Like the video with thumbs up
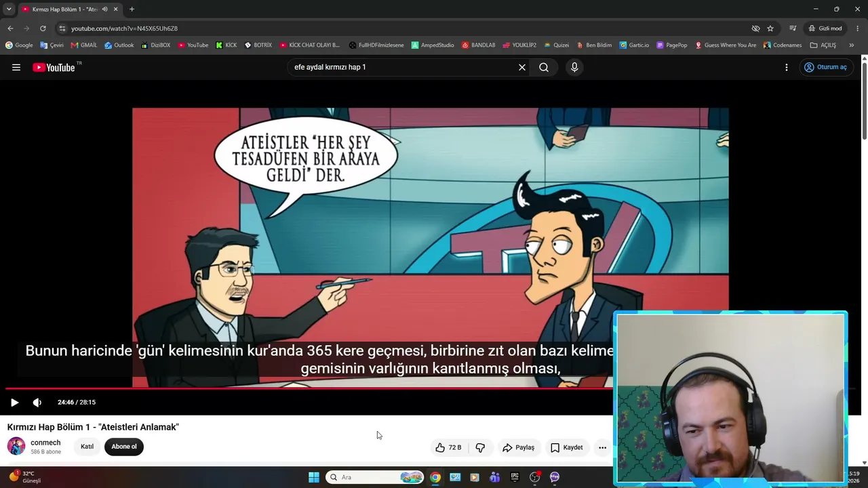Viewport: 868px width, 488px height. pos(448,447)
